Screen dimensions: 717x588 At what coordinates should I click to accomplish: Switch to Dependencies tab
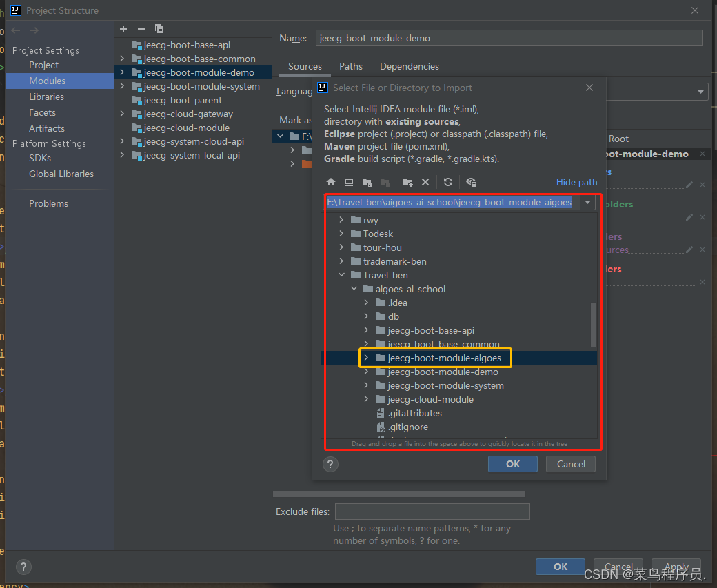coord(410,66)
